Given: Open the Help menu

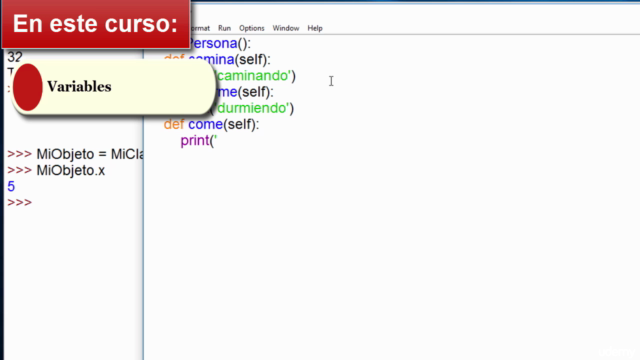Looking at the screenshot, I should point(315,28).
